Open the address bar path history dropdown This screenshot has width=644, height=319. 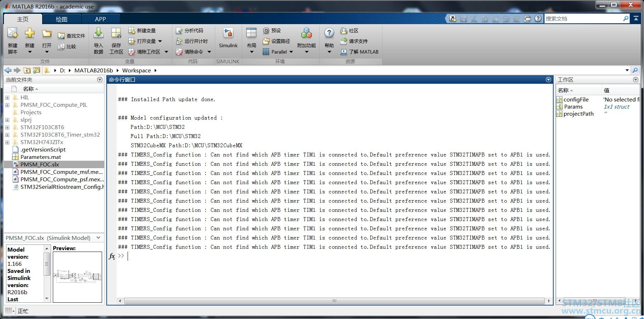click(x=627, y=70)
